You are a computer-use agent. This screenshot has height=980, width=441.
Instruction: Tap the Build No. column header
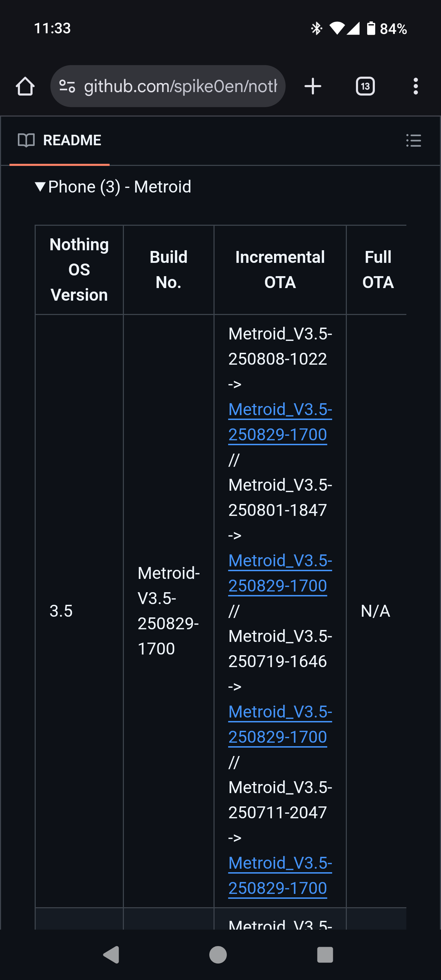[168, 270]
